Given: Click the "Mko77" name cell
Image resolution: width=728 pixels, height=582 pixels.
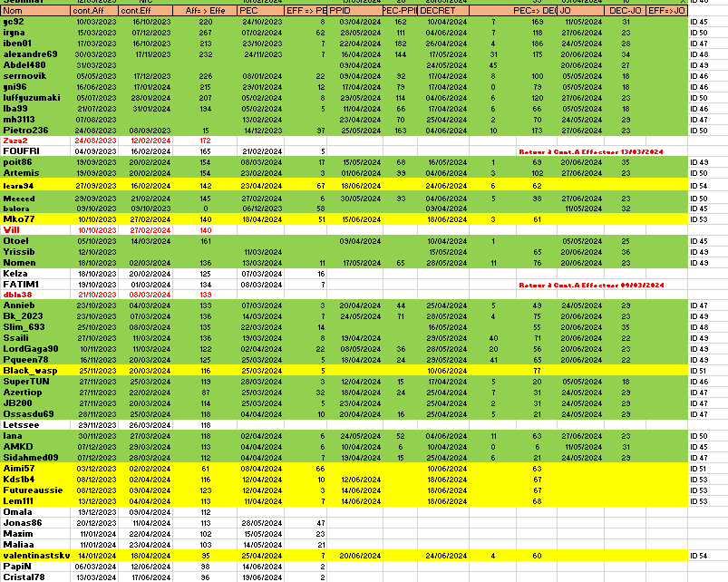Looking at the screenshot, I should click(x=35, y=219).
